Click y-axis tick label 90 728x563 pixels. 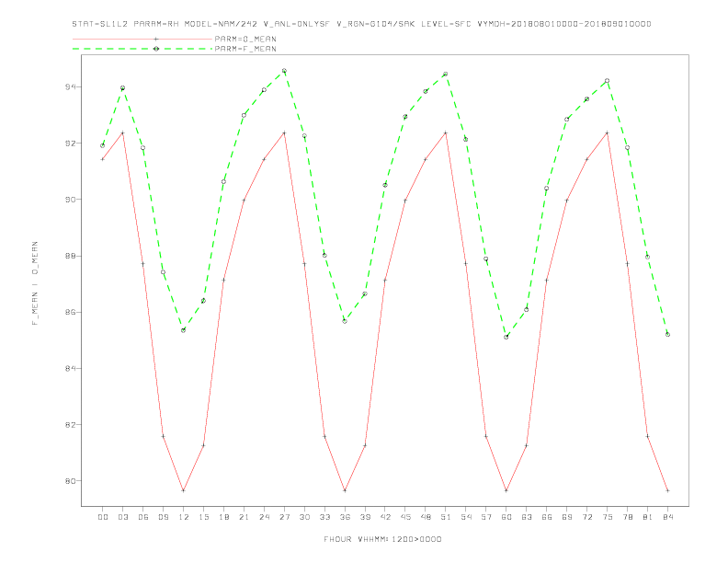[x=71, y=200]
